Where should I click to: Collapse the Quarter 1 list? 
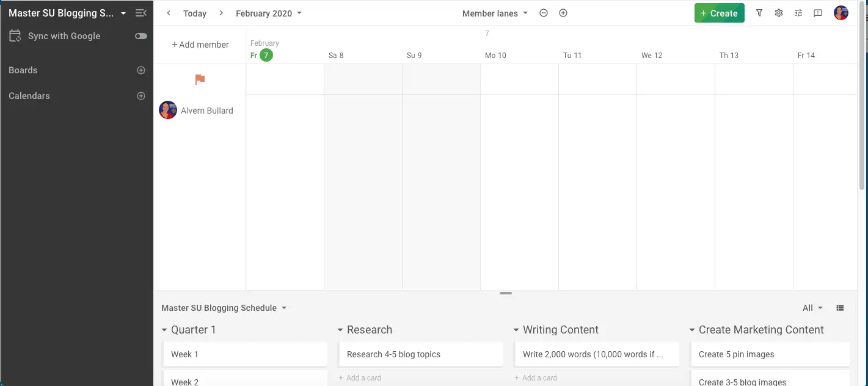click(x=164, y=330)
